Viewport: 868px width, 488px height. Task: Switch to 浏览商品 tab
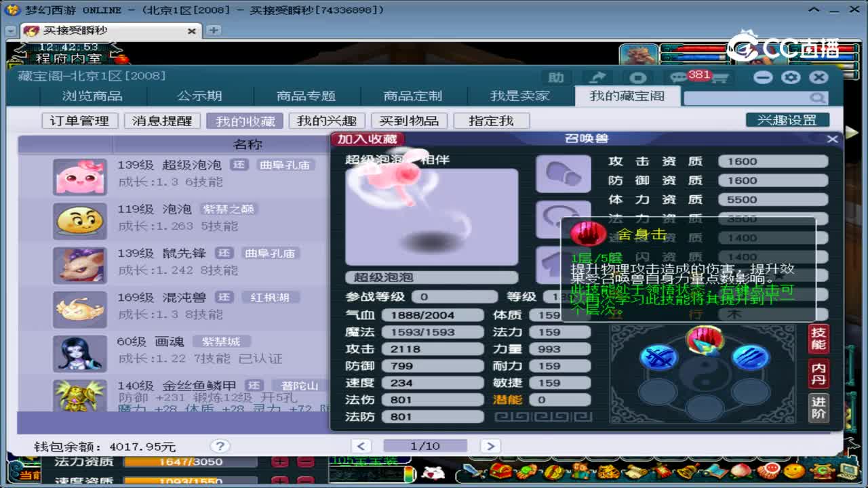(x=92, y=96)
